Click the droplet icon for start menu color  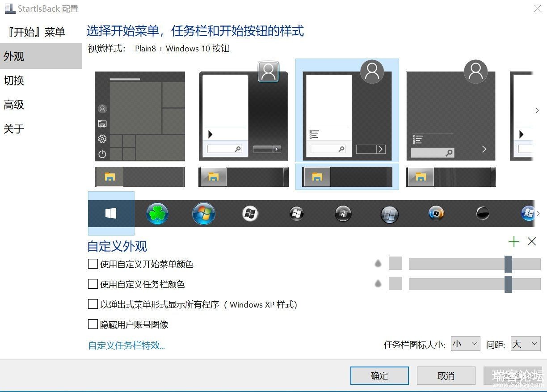click(x=378, y=264)
